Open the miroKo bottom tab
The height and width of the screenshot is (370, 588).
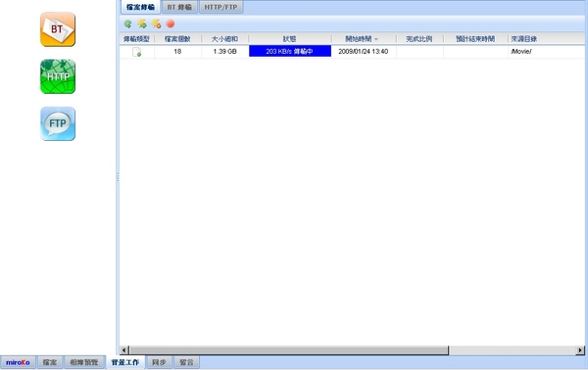point(18,362)
